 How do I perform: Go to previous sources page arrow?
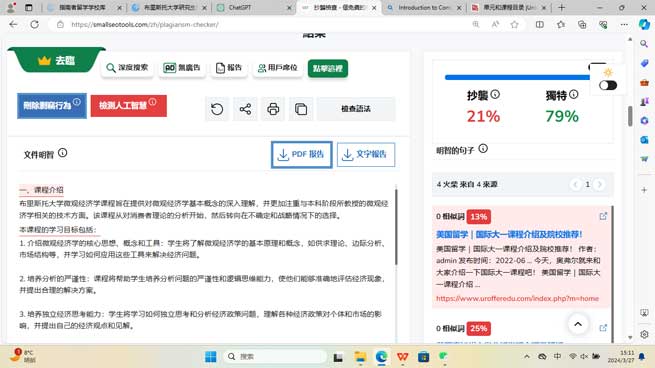[x=576, y=184]
